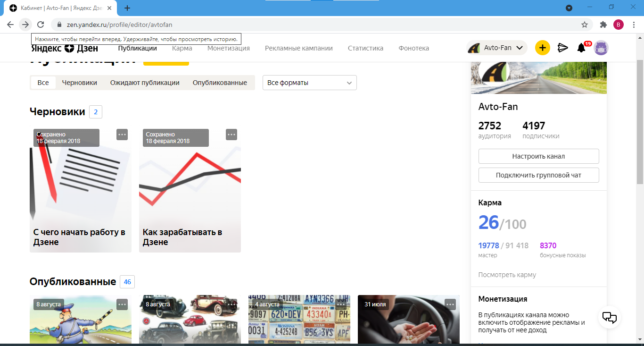Screen dimensions: 644x346
Task: Open the Chrome three-dot menu
Action: (x=633, y=25)
